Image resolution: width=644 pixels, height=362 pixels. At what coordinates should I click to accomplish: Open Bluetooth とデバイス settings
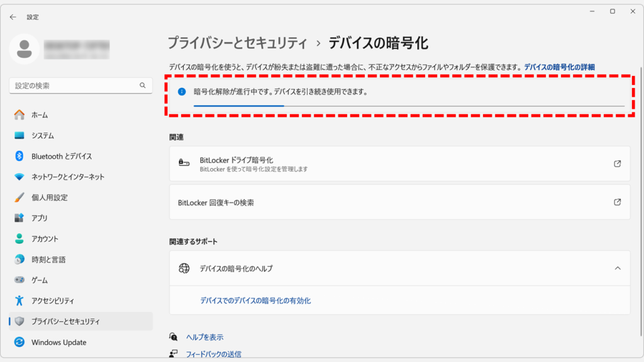tap(81, 156)
